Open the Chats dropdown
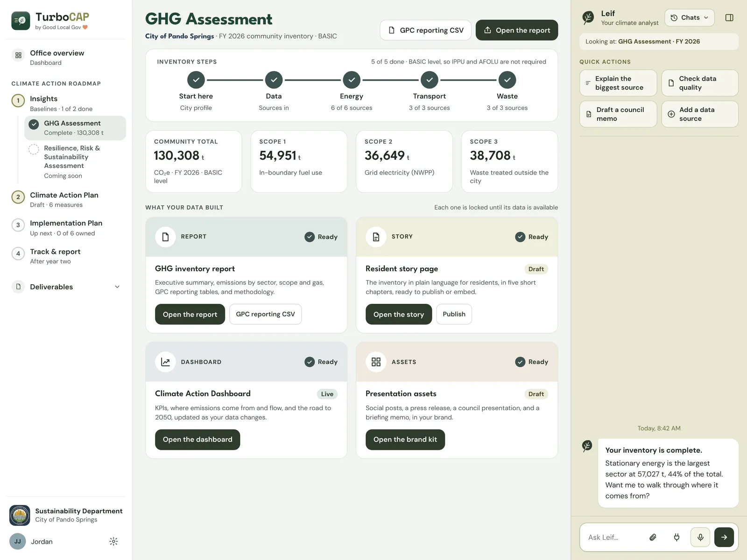This screenshot has height=560, width=747. (690, 18)
